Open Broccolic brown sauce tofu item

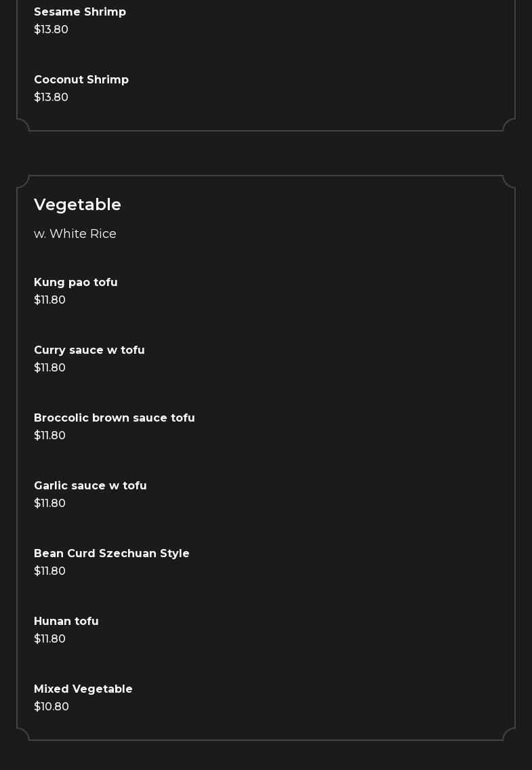(115, 418)
